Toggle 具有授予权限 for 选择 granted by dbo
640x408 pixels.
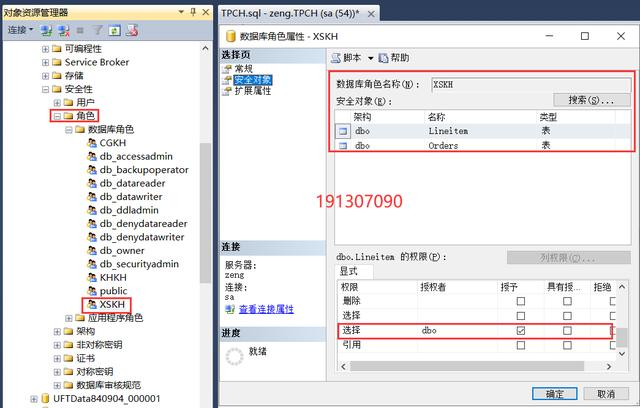click(567, 330)
